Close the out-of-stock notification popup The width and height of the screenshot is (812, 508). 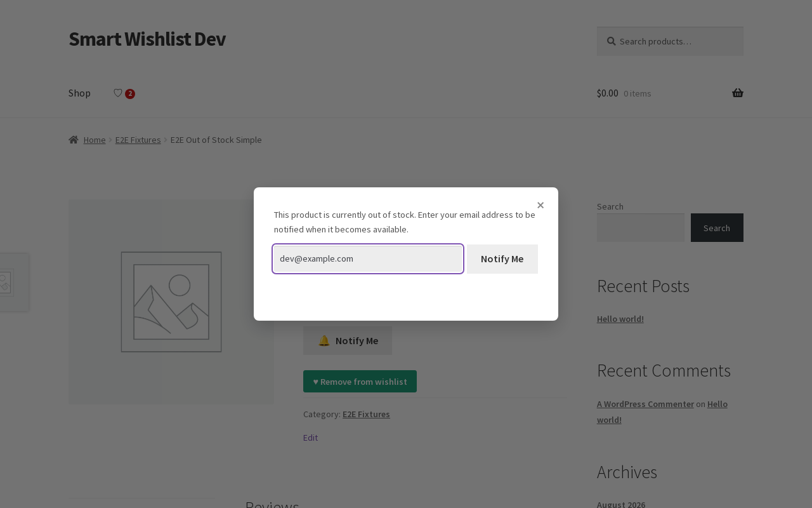pos(540,205)
